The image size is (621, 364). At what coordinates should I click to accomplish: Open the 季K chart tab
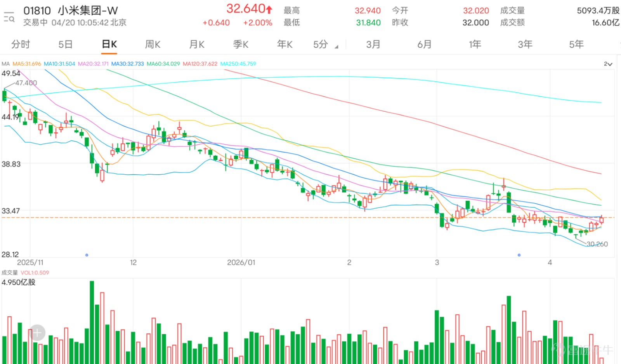point(241,44)
